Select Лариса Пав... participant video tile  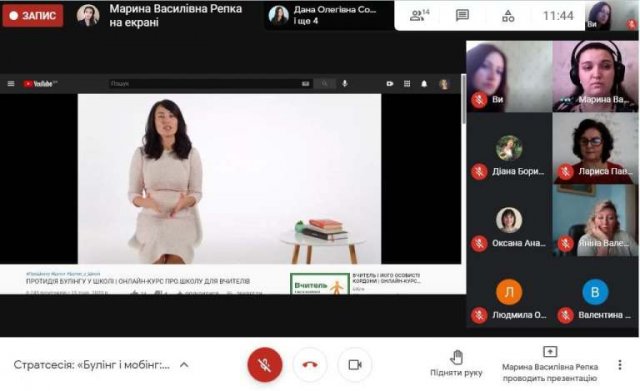(x=595, y=149)
